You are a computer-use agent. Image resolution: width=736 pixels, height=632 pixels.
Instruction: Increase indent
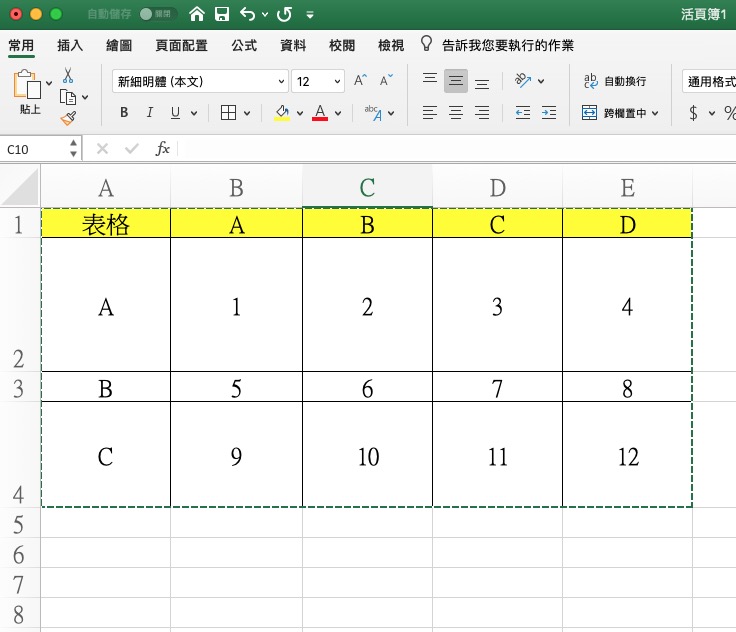point(549,113)
